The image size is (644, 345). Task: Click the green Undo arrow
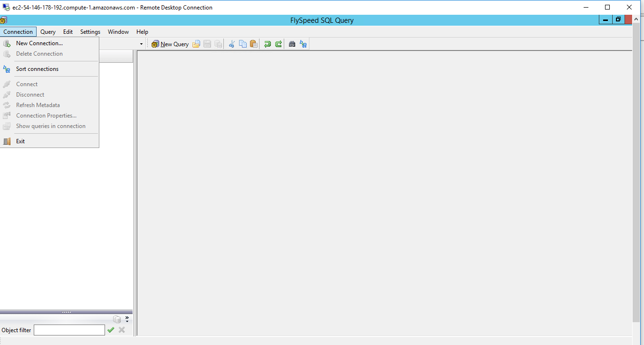[267, 44]
